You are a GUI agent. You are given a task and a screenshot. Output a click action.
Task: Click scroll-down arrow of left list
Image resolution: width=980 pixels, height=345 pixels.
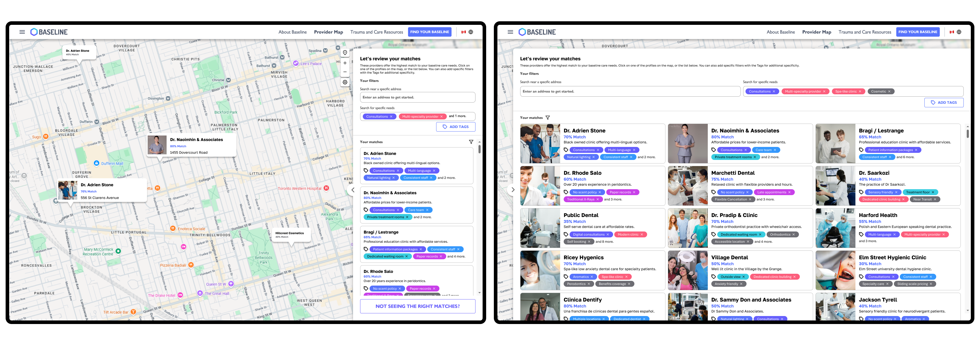(x=479, y=293)
